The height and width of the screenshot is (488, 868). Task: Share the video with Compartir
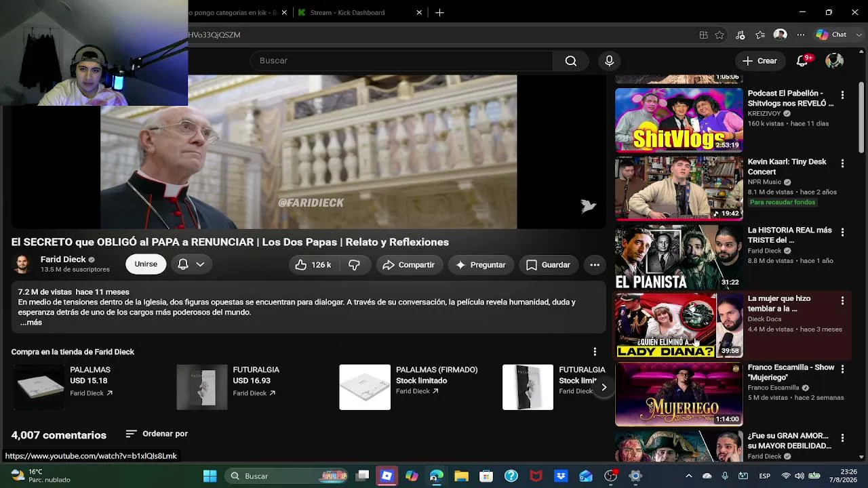point(409,265)
